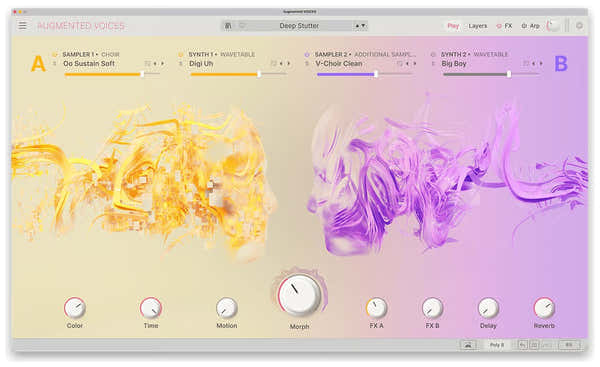Select previous wavetable for Synth 2
The height and width of the screenshot is (367, 600).
[x=534, y=64]
